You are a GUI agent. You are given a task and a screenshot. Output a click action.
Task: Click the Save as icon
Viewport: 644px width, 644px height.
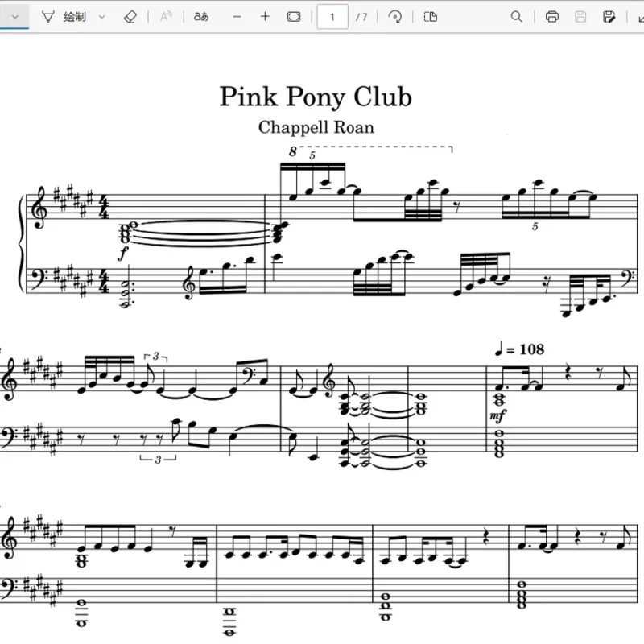[x=609, y=17]
